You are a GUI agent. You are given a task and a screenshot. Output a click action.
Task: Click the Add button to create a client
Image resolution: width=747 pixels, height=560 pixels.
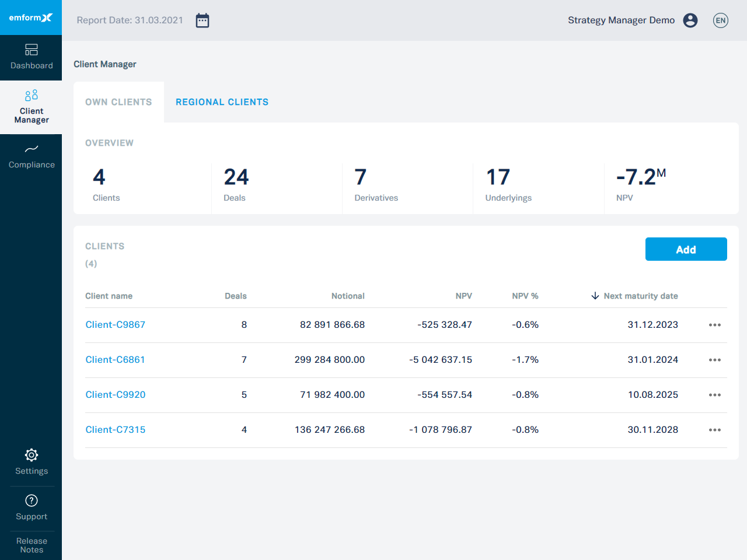[x=686, y=249]
